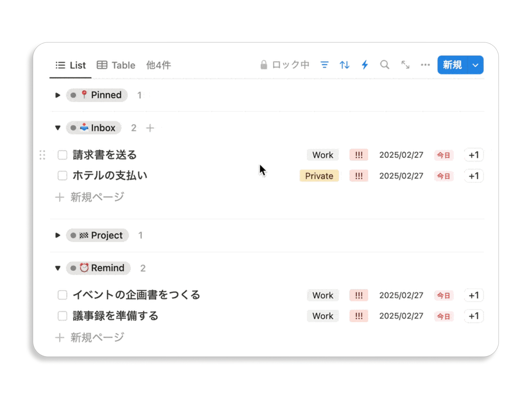
Task: Open database in full page via expand icon
Action: (405, 65)
